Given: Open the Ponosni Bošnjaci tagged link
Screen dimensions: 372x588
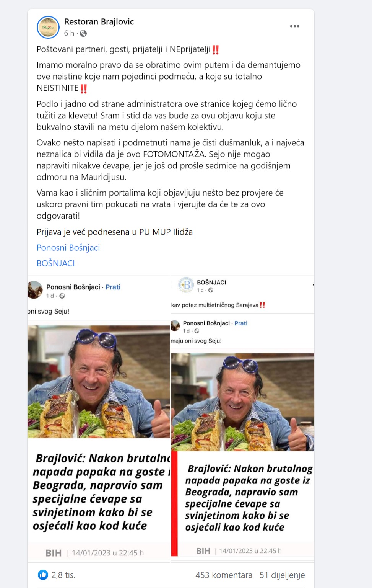Looking at the screenshot, I should click(x=68, y=248).
